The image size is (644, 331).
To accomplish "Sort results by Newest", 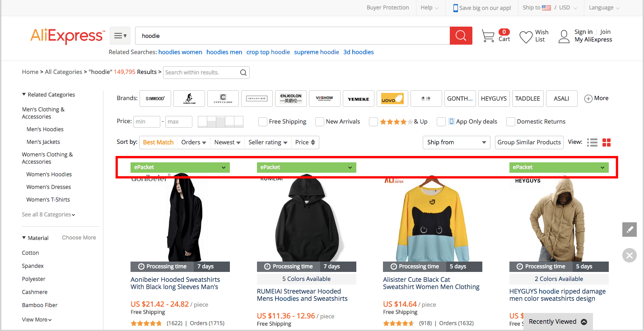I will (x=228, y=143).
